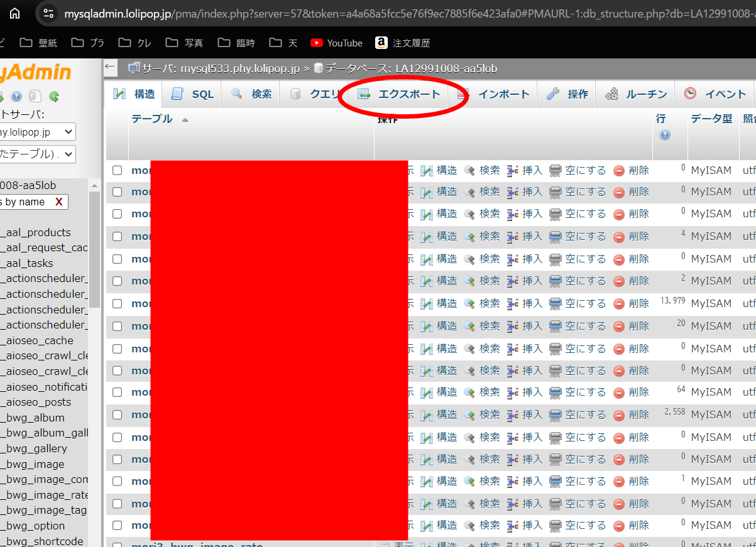
Task: Tick the checkbox of the first table row
Action: [x=118, y=170]
